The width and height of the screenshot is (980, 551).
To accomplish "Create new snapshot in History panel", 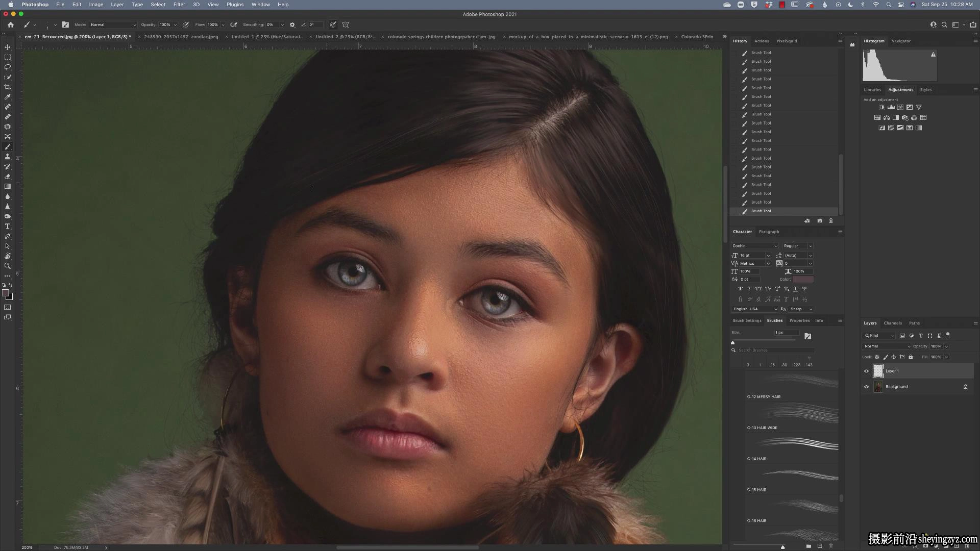I will coord(820,221).
